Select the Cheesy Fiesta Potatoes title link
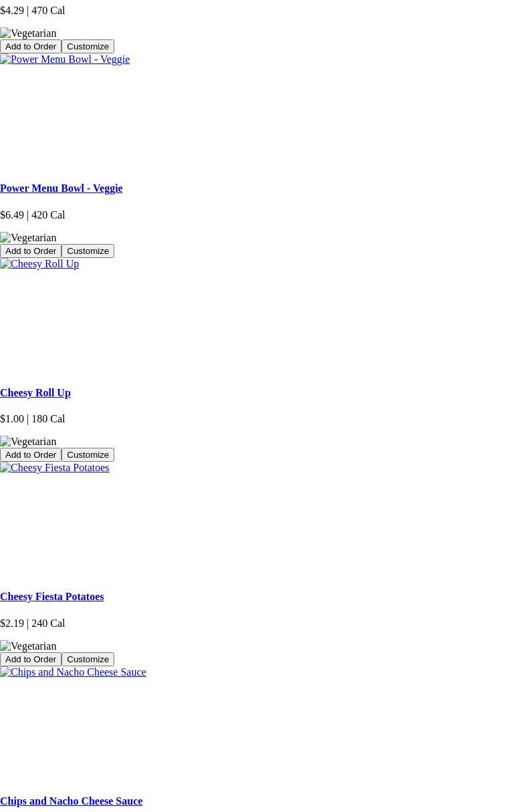514x812 pixels. 51,597
